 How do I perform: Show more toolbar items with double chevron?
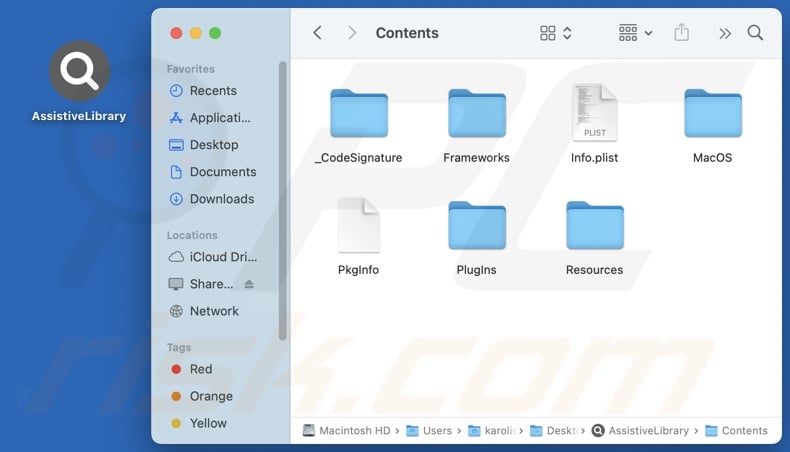[725, 34]
